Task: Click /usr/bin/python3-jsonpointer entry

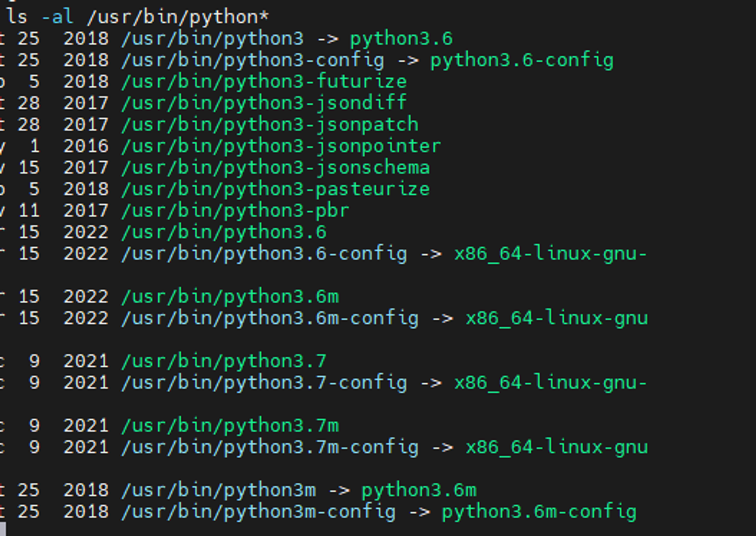Action: (x=281, y=146)
